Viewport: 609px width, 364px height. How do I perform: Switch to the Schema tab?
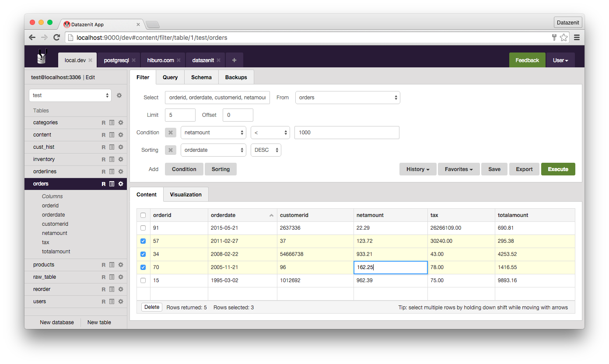point(201,77)
